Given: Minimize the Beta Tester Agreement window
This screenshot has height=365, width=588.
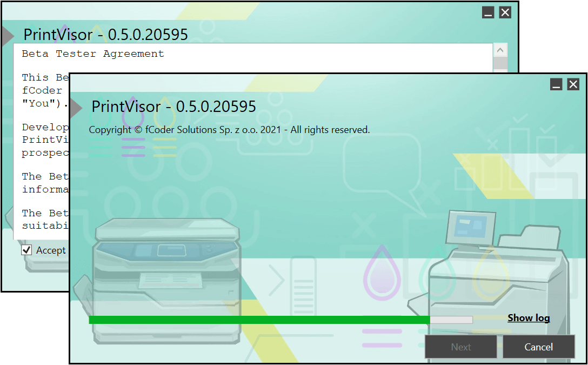Looking at the screenshot, I should click(488, 13).
